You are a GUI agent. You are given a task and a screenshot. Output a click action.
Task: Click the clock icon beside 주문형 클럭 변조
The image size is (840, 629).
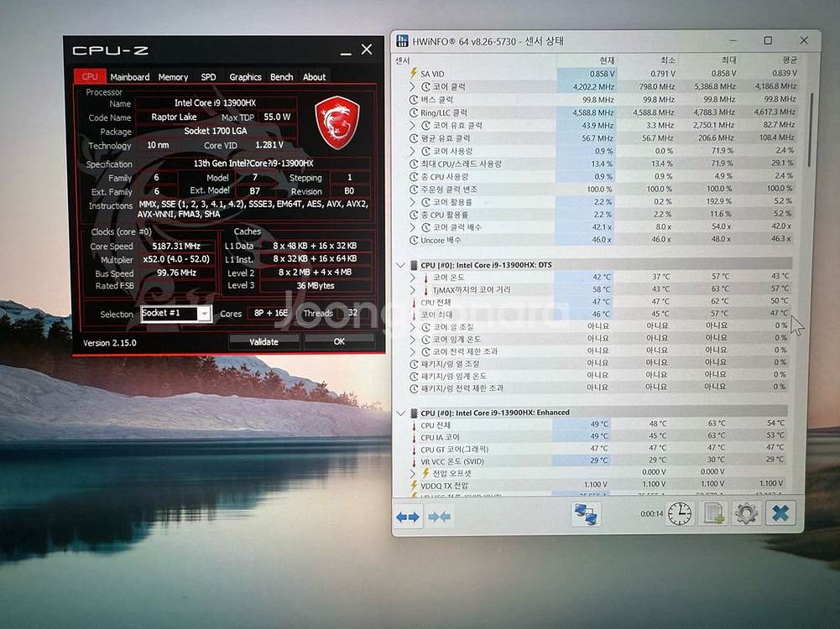pyautogui.click(x=414, y=190)
